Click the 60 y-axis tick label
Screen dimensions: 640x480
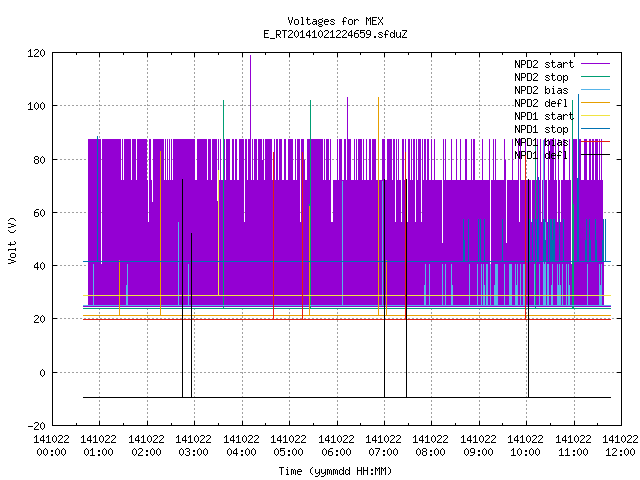click(40, 213)
